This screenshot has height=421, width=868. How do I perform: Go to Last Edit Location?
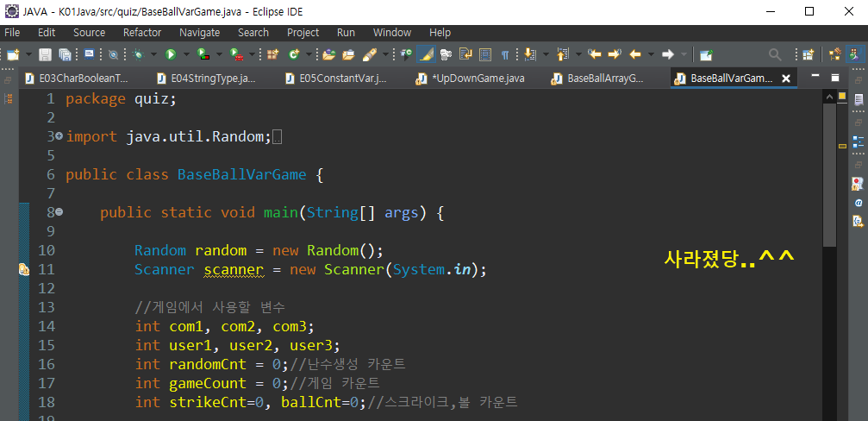(595, 54)
